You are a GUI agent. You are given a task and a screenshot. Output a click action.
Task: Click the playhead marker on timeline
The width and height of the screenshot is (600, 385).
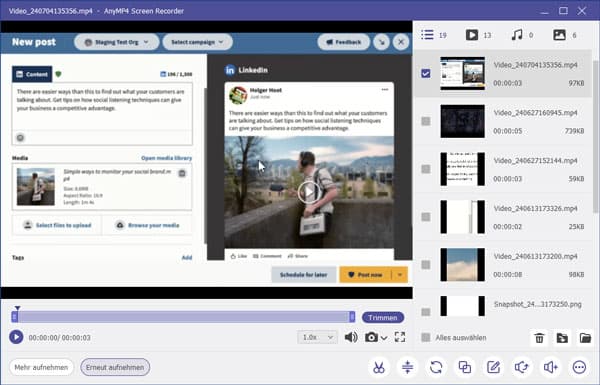point(17,308)
